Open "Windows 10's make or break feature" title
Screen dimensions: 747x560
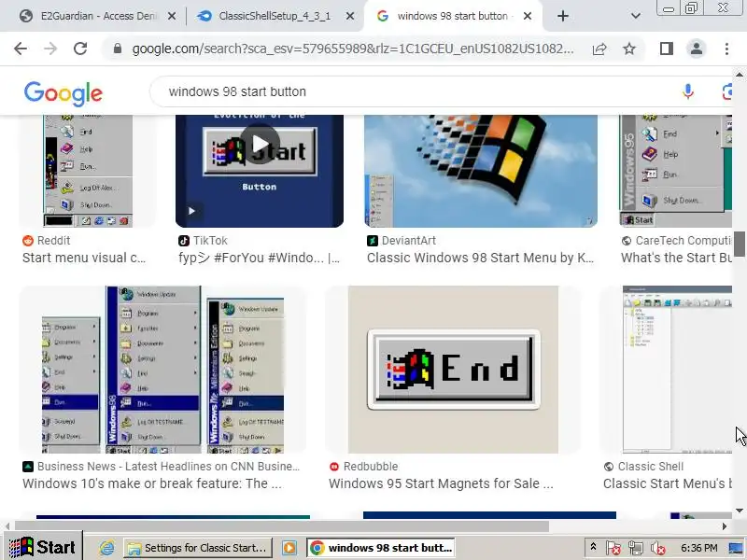click(x=152, y=483)
